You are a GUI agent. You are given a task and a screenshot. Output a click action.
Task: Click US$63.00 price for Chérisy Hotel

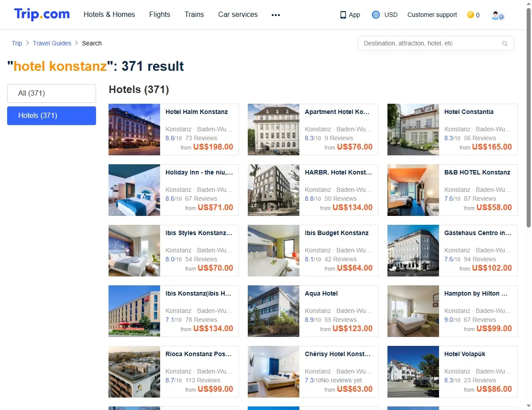tap(355, 389)
